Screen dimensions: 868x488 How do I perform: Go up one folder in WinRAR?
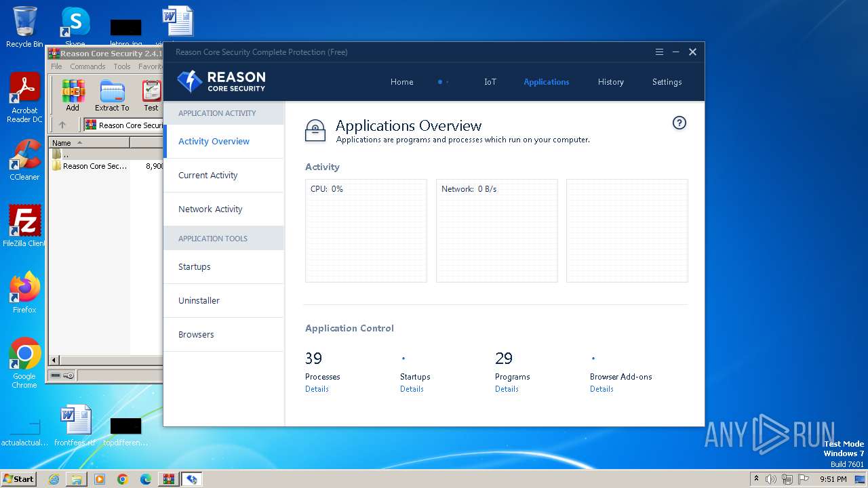point(62,125)
